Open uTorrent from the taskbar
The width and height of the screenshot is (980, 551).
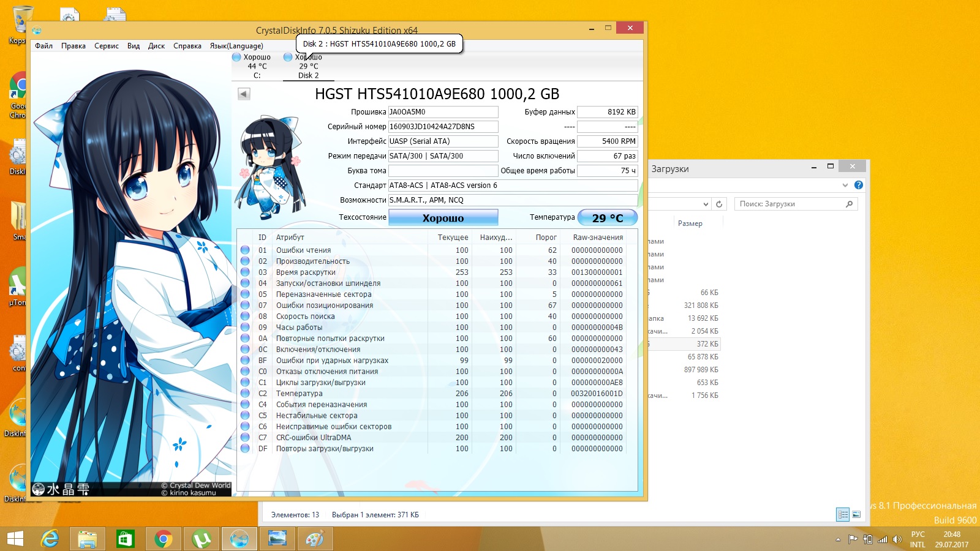[202, 539]
